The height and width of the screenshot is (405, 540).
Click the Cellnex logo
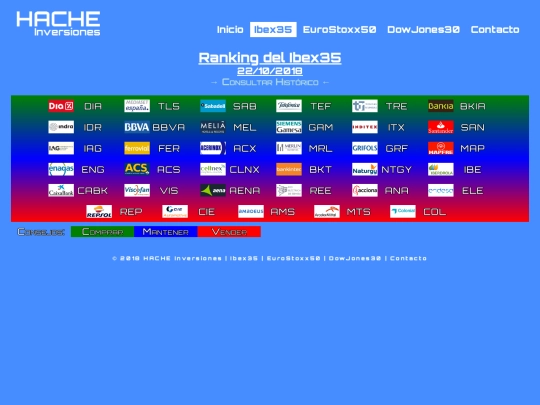pyautogui.click(x=213, y=169)
